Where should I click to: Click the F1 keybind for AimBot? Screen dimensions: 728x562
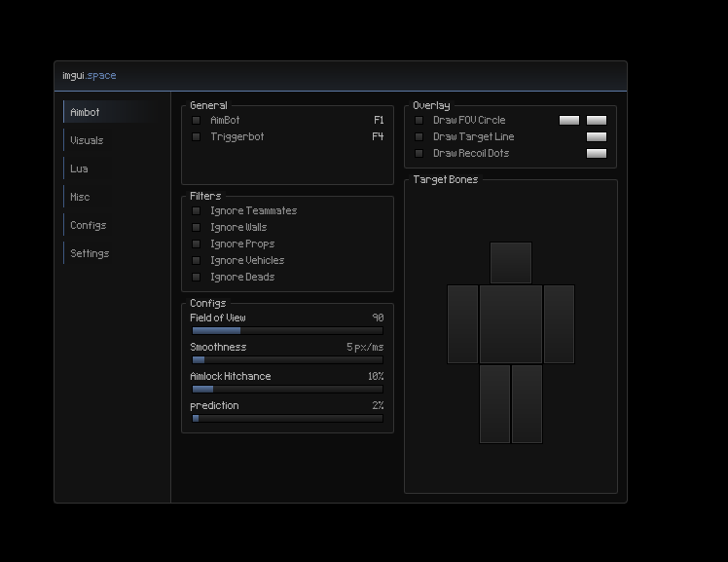(379, 121)
